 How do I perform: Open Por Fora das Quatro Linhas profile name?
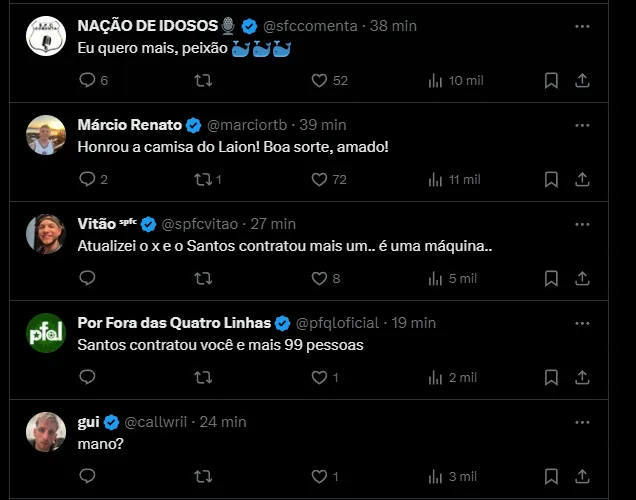[173, 323]
